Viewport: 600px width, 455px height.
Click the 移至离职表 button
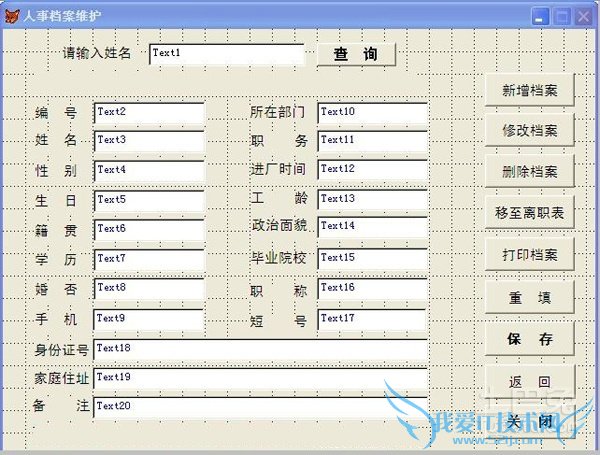(x=530, y=212)
